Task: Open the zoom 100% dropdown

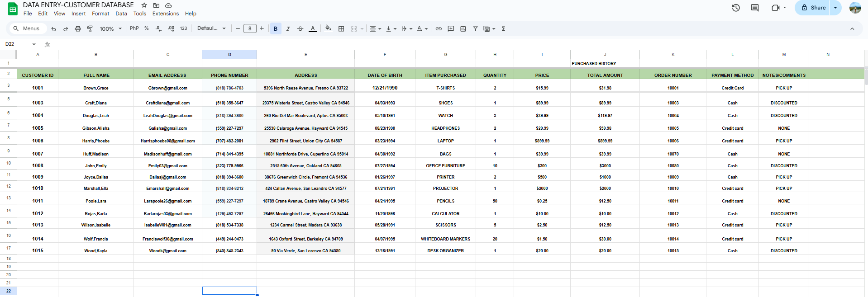Action: point(110,28)
